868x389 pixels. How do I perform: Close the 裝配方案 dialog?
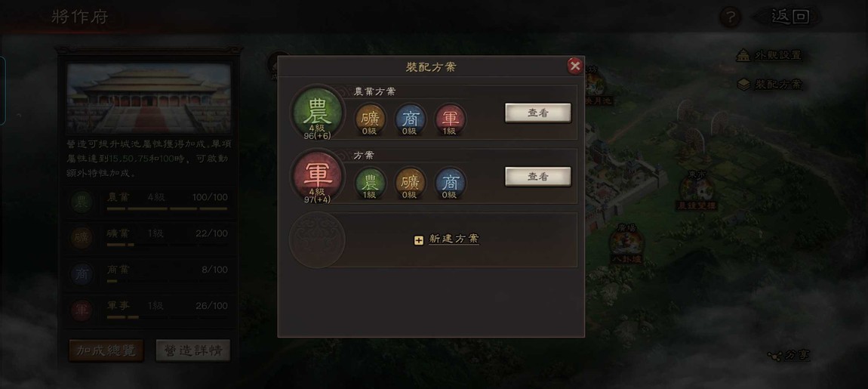tap(575, 66)
